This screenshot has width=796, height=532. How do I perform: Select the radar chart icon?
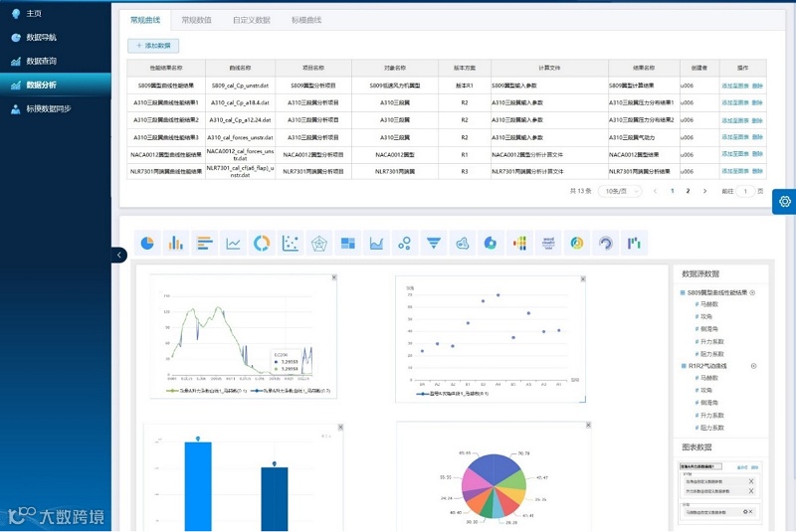coord(318,244)
